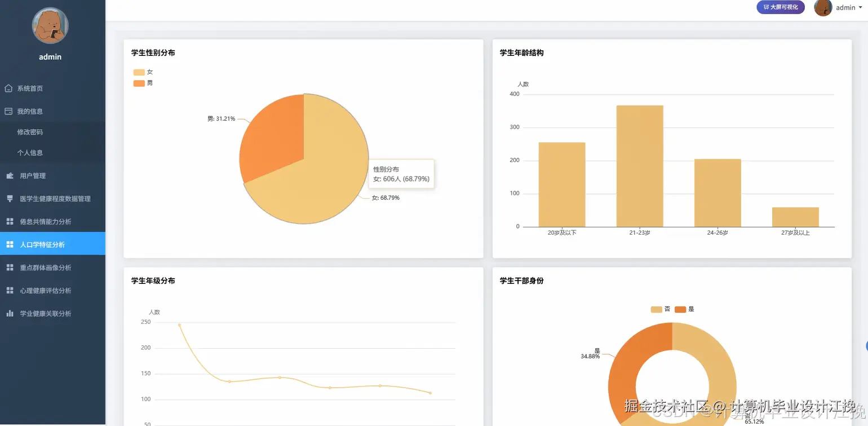Collapse the 我的信息 menu
This screenshot has width=868, height=426.
[x=52, y=112]
